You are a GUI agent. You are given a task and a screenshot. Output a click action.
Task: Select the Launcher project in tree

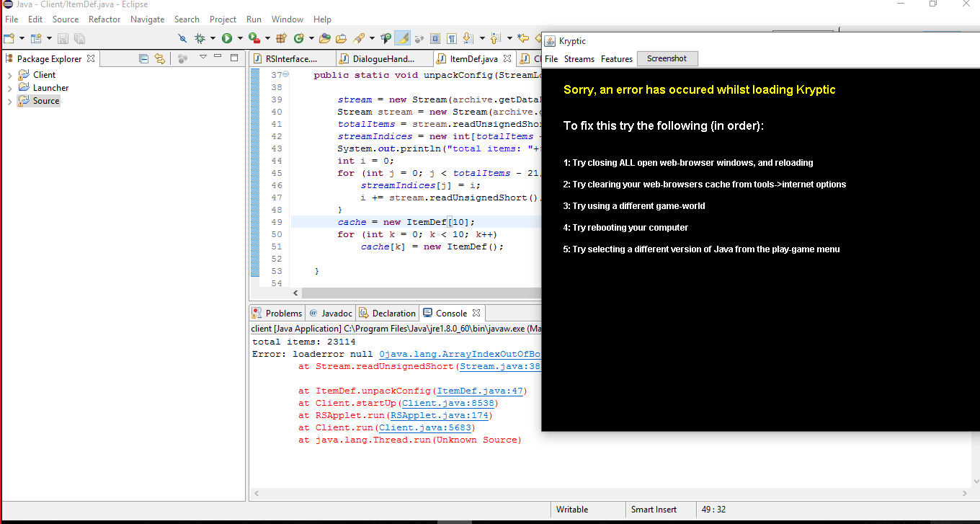click(x=50, y=88)
